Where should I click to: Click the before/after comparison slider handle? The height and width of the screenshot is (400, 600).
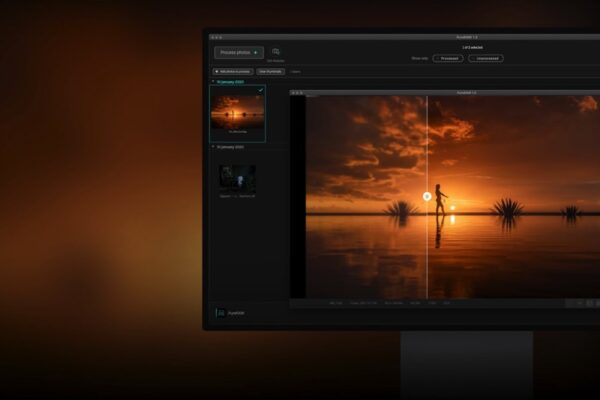click(427, 196)
